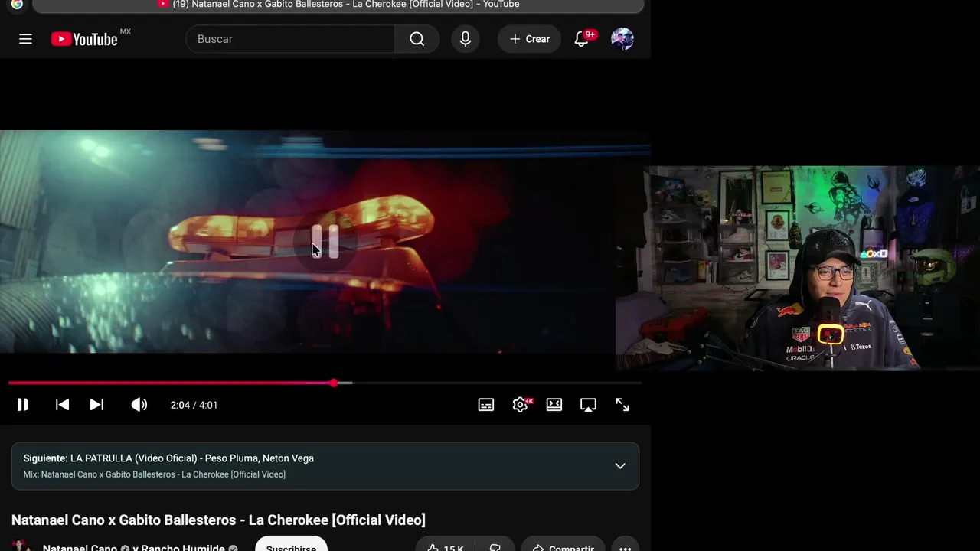Click the "2:04 / 4:01" time display
Image resolution: width=980 pixels, height=551 pixels.
click(194, 405)
